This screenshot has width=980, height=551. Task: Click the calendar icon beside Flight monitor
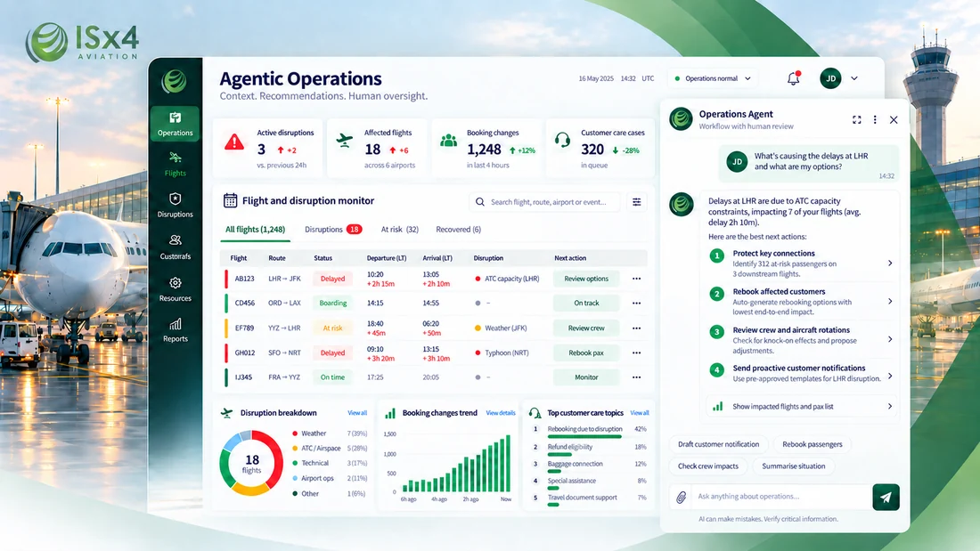point(230,200)
